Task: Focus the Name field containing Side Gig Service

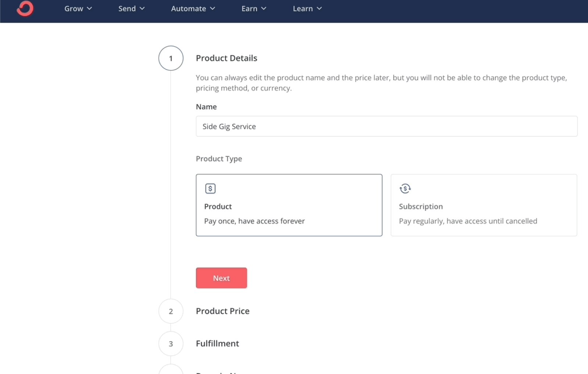Action: [387, 126]
